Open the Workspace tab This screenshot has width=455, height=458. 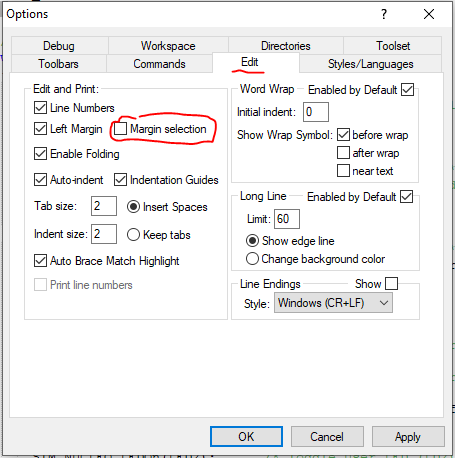pyautogui.click(x=168, y=46)
